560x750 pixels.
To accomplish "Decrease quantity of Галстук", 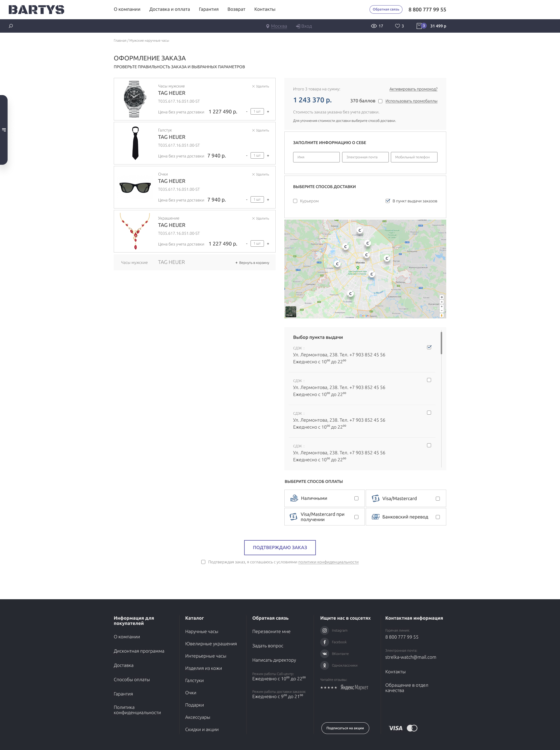I will [246, 155].
